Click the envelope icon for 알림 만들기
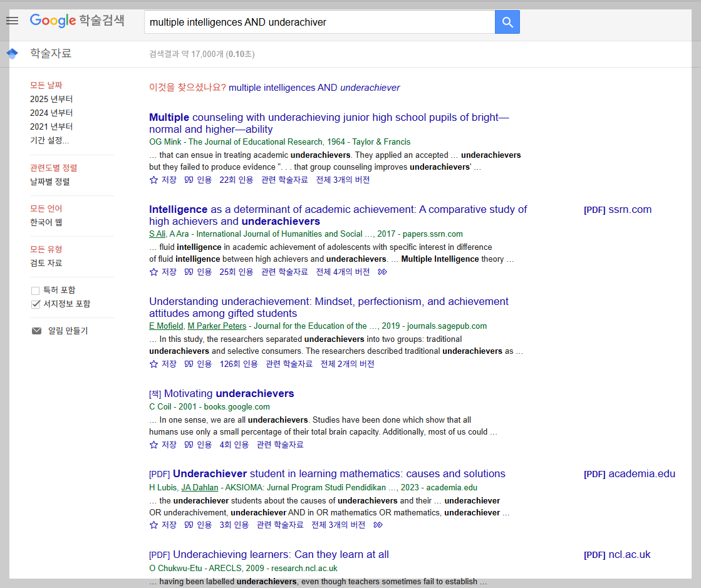The height and width of the screenshot is (588, 701). click(x=36, y=330)
